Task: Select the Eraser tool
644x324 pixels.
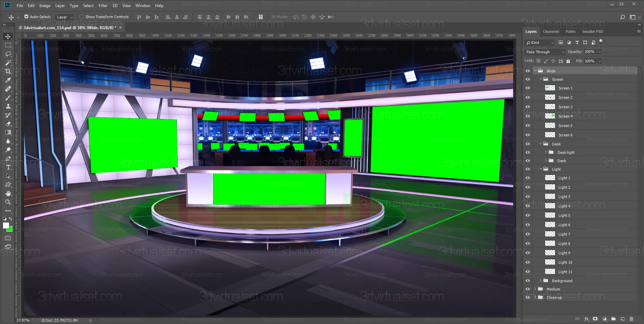Action: click(x=8, y=124)
